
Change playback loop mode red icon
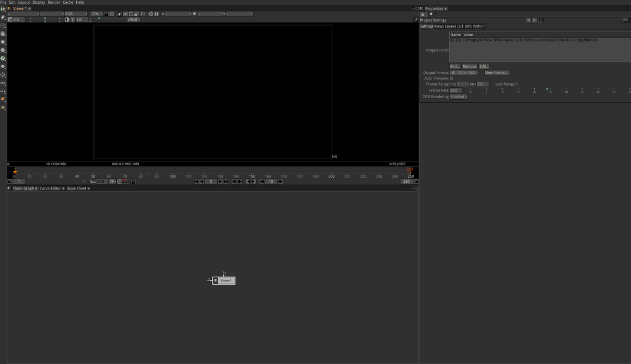point(126,181)
